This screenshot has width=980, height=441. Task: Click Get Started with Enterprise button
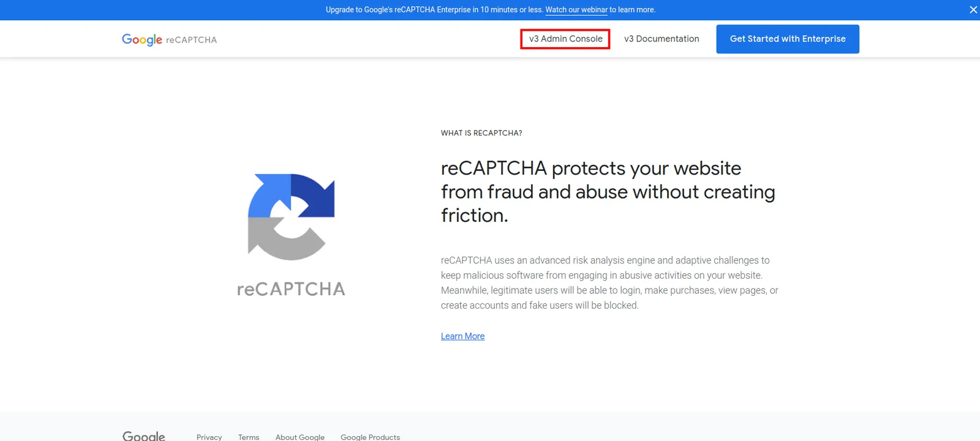[x=788, y=39]
